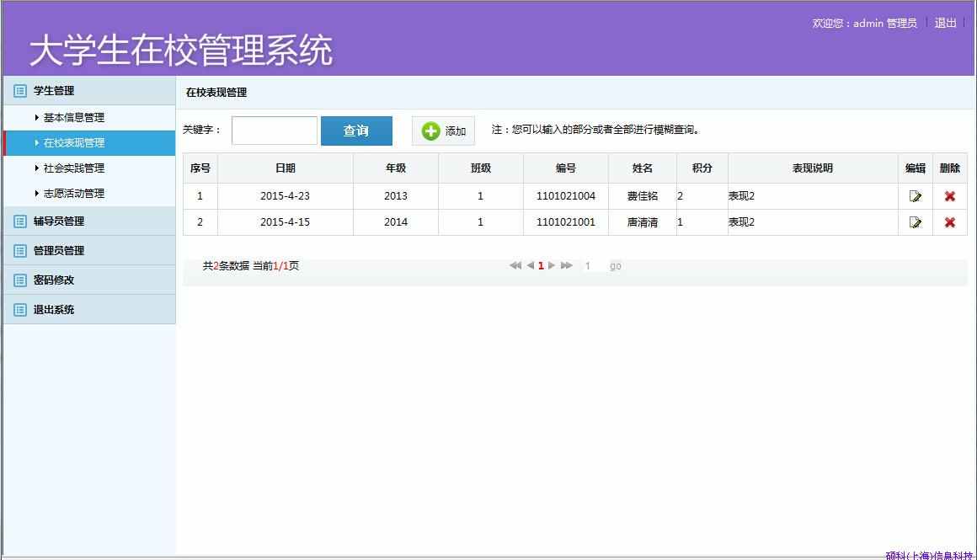Click student number 1101021004

pyautogui.click(x=566, y=196)
